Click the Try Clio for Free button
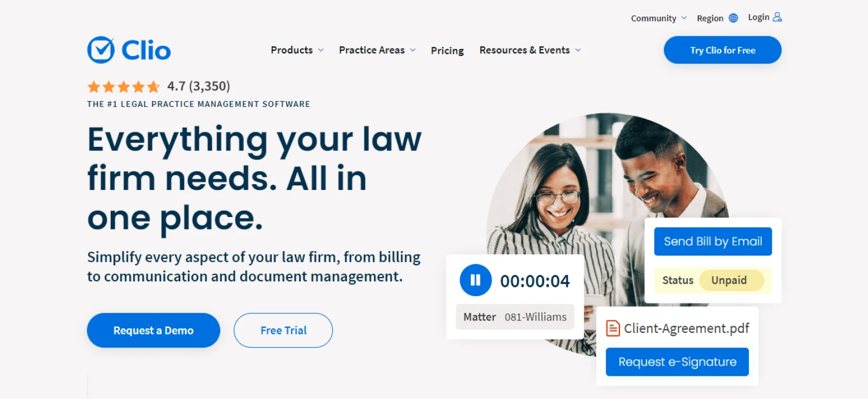The height and width of the screenshot is (399, 868). [x=722, y=50]
